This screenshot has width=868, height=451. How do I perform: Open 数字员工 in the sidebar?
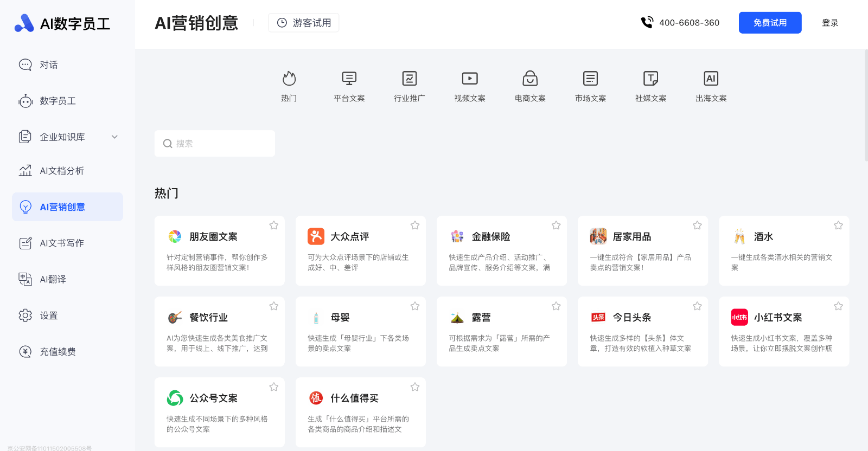pos(67,101)
